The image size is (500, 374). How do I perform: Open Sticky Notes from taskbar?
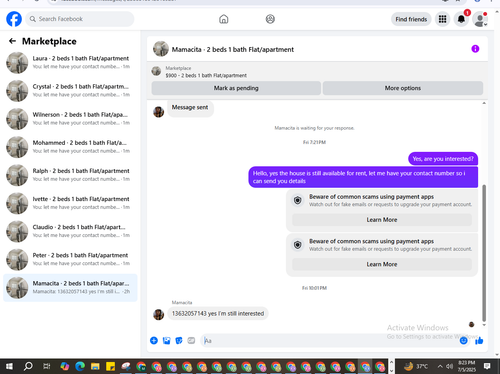pos(110,367)
